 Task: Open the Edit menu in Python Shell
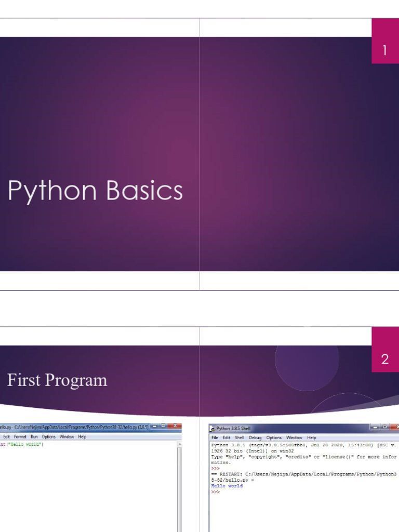227,438
